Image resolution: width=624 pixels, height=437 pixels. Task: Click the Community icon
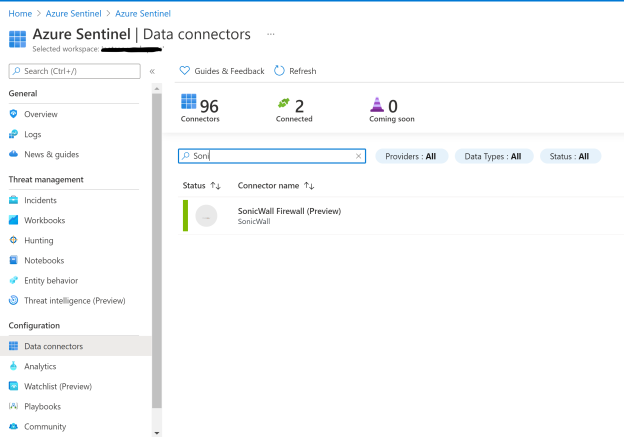click(x=14, y=426)
